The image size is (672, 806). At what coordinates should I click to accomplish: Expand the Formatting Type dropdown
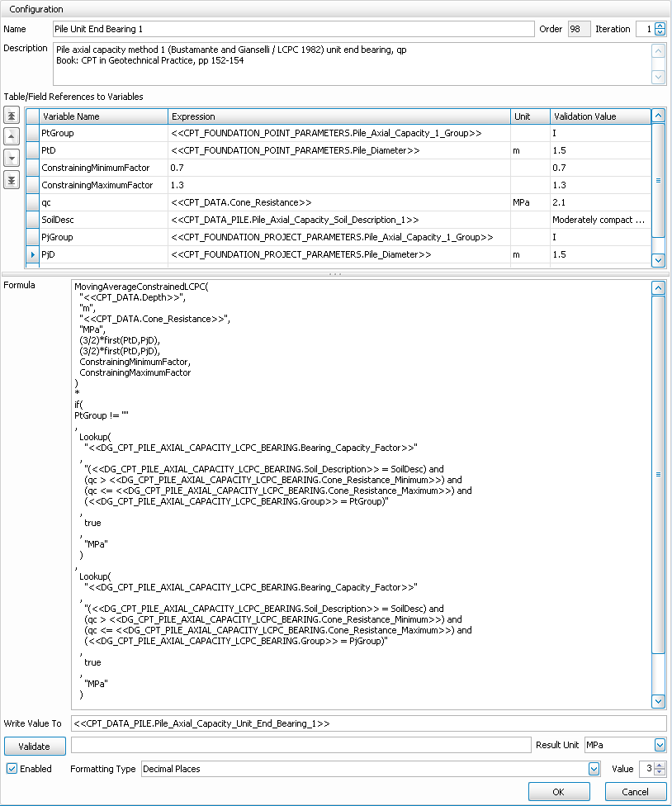(594, 769)
